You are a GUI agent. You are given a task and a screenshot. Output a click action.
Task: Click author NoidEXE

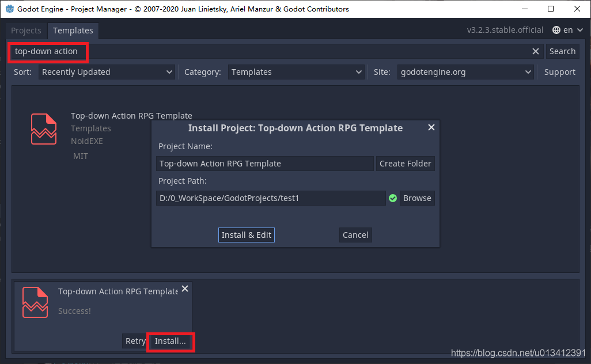[86, 141]
